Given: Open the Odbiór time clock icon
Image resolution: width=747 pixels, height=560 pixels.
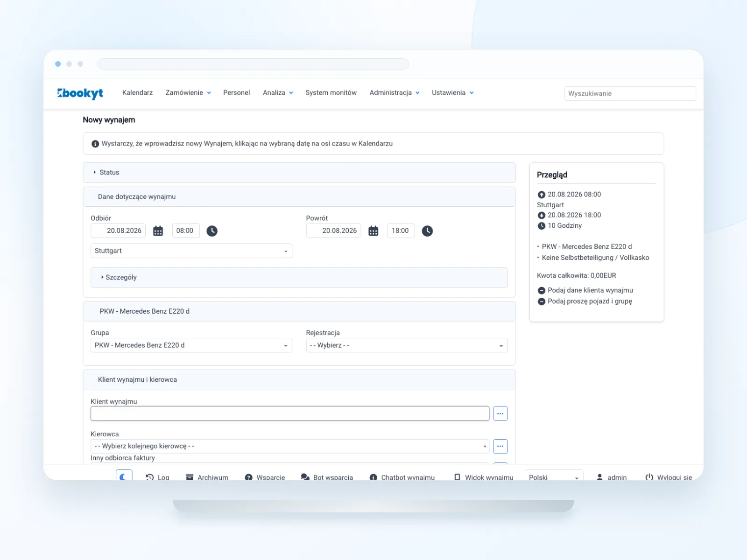Looking at the screenshot, I should [x=212, y=231].
